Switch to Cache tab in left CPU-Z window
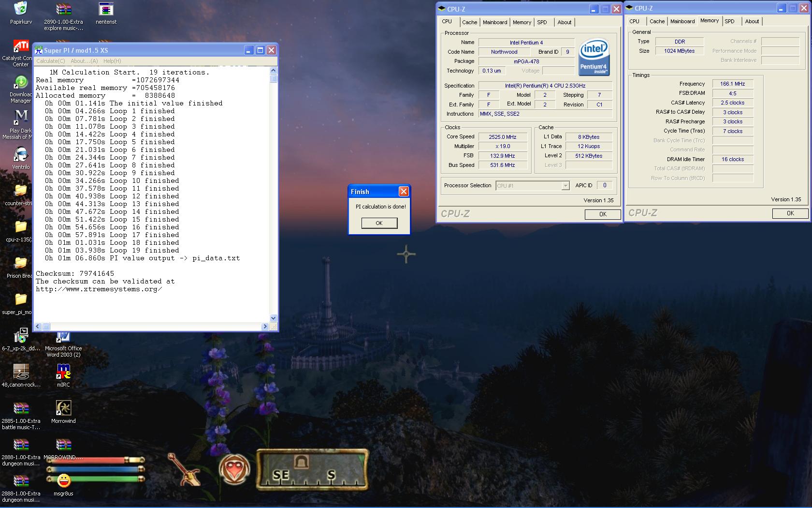The image size is (812, 508). click(469, 22)
